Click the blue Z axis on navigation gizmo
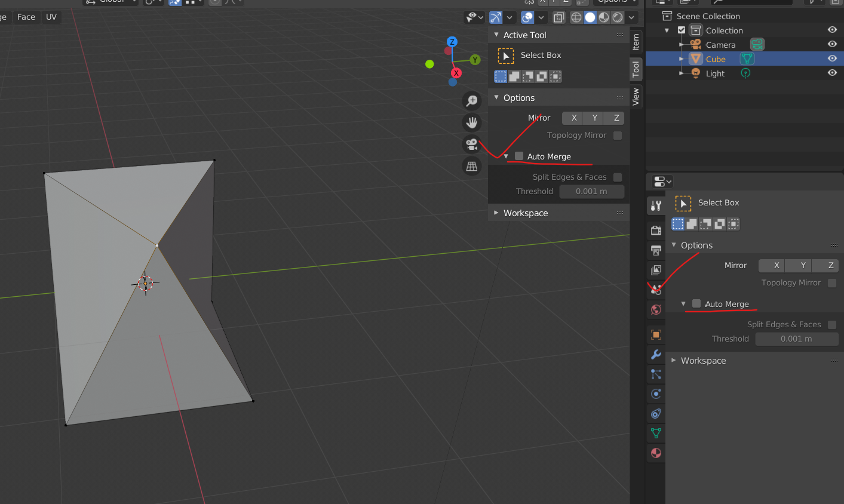The height and width of the screenshot is (504, 844). point(452,42)
